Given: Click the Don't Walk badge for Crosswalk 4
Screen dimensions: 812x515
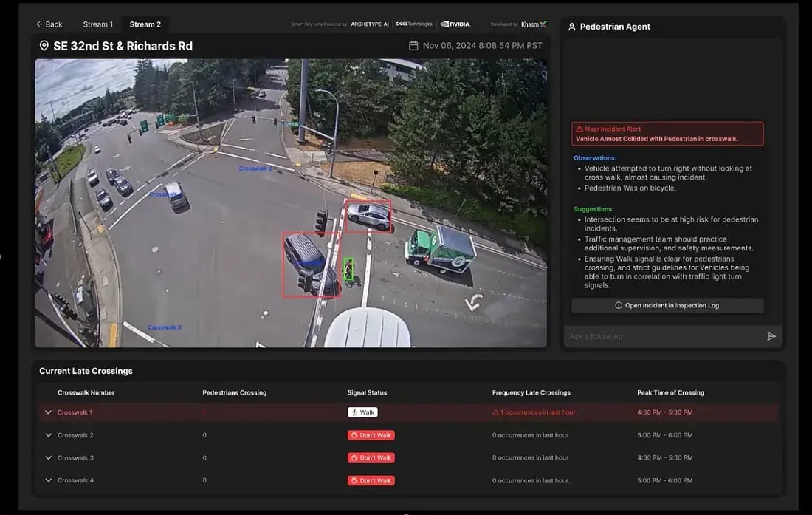Looking at the screenshot, I should click(x=371, y=481).
